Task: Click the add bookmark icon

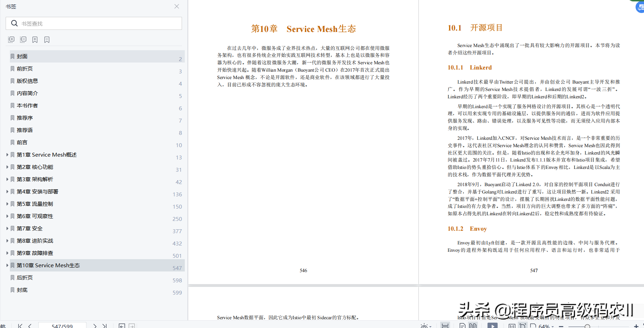Action: (35, 40)
